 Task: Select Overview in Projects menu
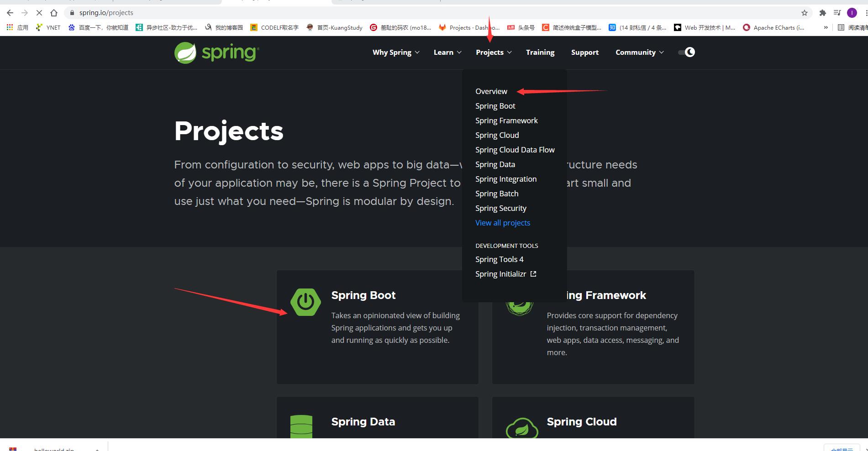coord(491,91)
